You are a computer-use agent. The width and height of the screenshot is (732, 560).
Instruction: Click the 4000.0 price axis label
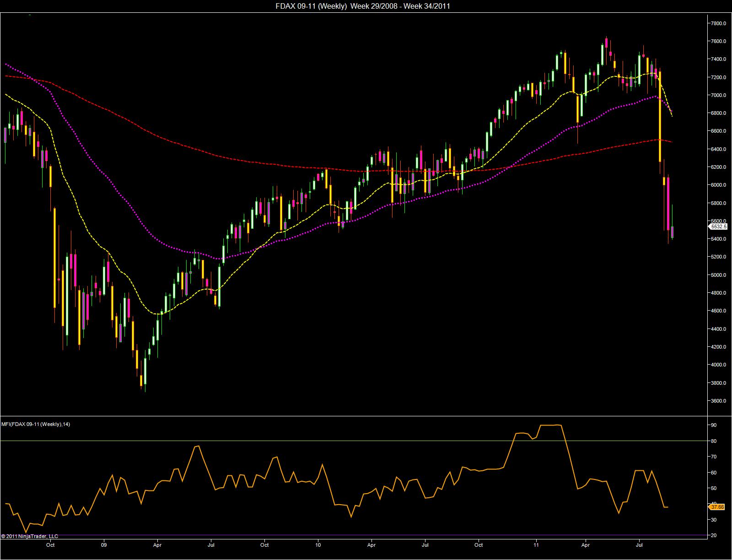719,365
